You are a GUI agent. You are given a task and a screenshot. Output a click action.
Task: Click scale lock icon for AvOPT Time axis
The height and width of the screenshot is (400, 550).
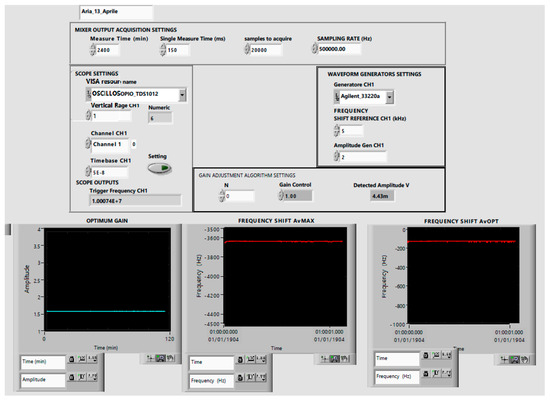[x=425, y=355]
